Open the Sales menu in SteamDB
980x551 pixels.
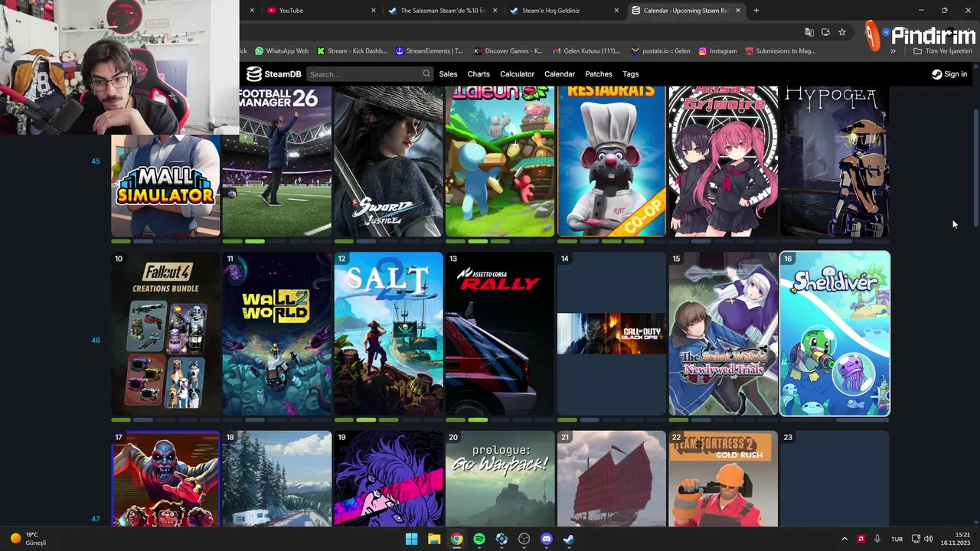click(x=448, y=74)
